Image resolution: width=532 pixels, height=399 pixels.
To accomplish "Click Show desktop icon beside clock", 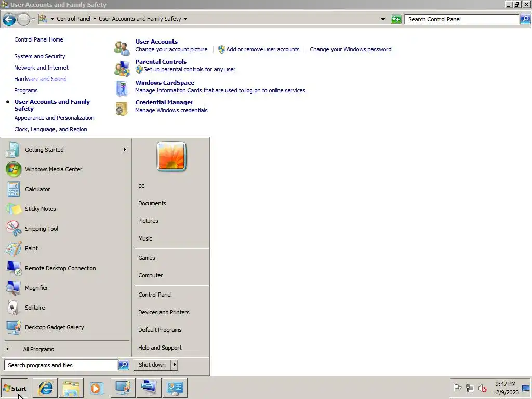I will click(x=526, y=388).
